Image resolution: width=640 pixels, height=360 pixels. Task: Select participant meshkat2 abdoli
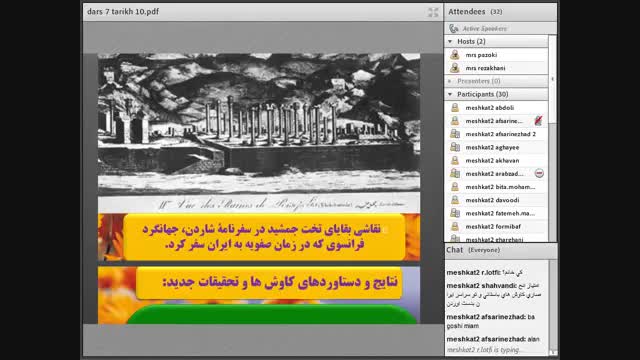tap(496, 108)
